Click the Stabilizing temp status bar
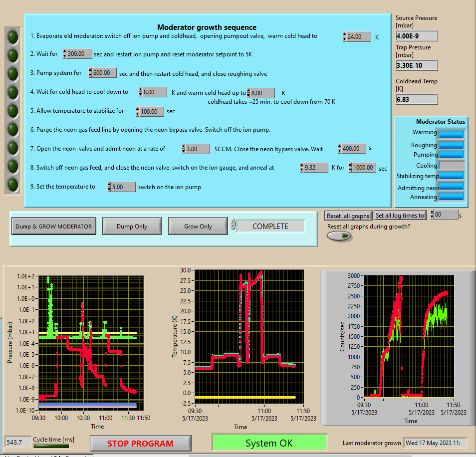The width and height of the screenshot is (476, 457). point(452,176)
